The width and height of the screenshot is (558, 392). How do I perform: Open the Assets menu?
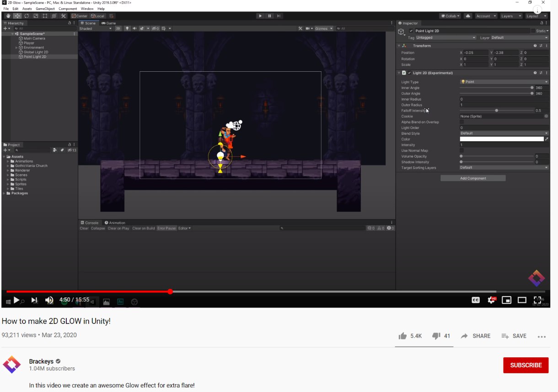pyautogui.click(x=27, y=9)
